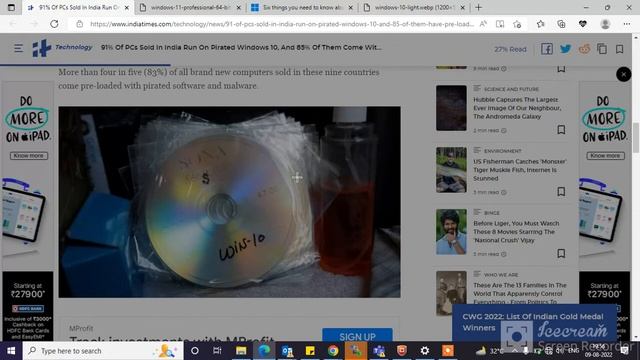
Task: Open Sticky Notes from taskbar
Action: coord(310,351)
